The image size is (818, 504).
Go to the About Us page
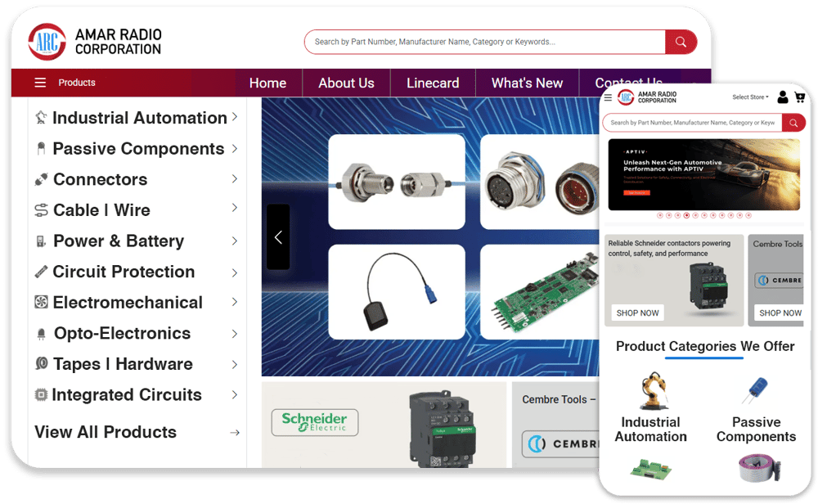(x=346, y=83)
